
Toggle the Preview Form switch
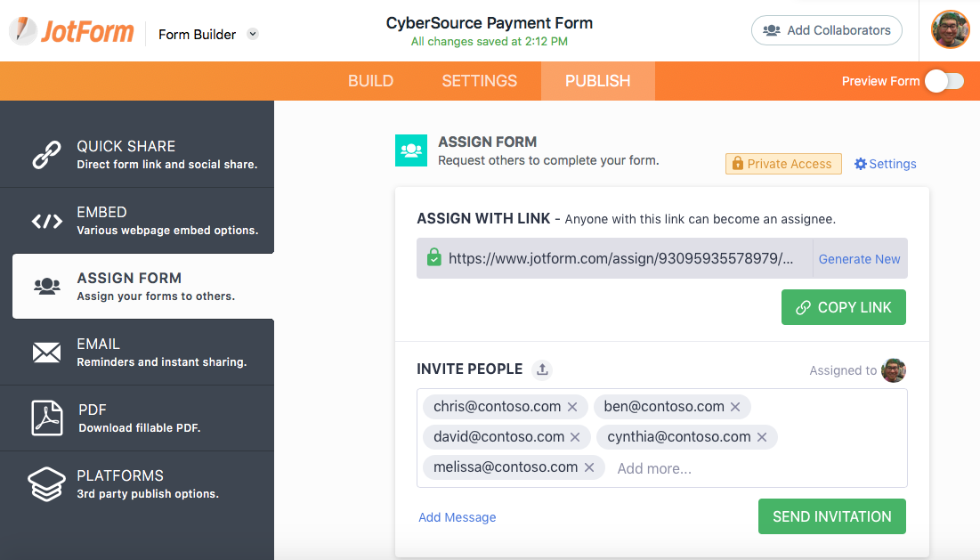[x=944, y=81]
